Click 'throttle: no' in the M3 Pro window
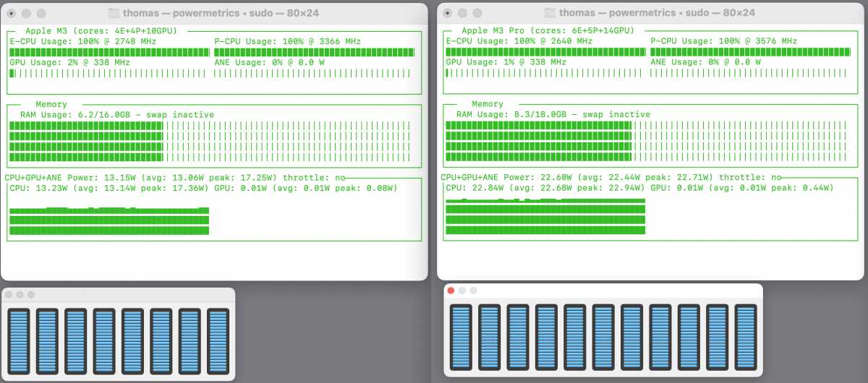 (751, 178)
